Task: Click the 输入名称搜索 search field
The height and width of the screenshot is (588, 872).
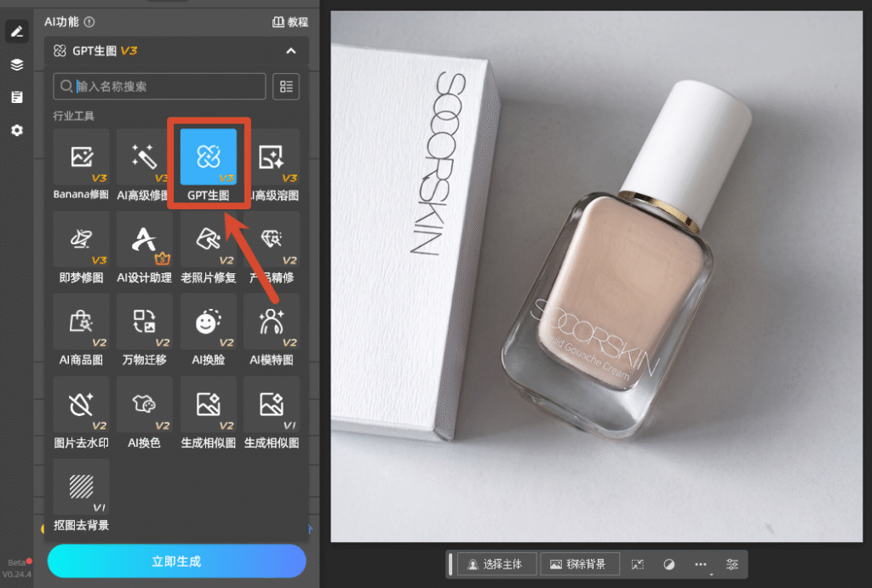Action: (x=159, y=86)
